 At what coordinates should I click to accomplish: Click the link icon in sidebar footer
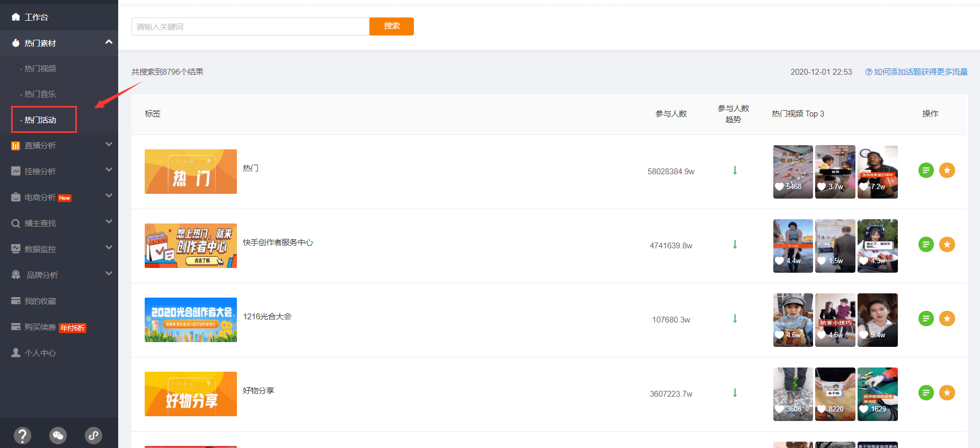pyautogui.click(x=93, y=435)
